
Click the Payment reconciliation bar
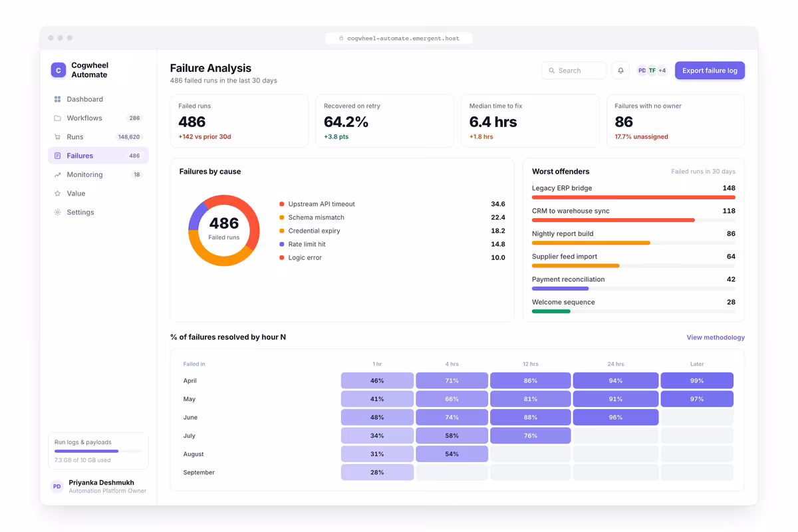(x=561, y=289)
